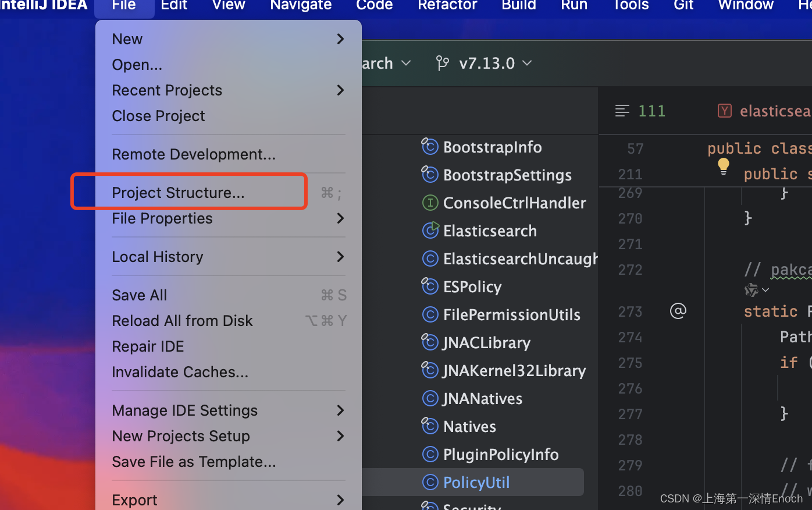Open the Navigate menu
This screenshot has width=812, height=510.
[301, 5]
